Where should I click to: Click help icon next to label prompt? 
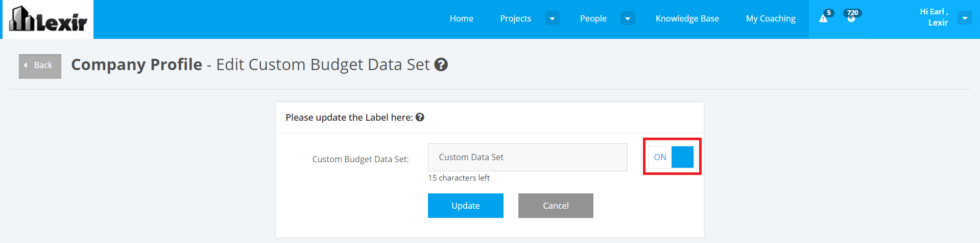point(420,117)
